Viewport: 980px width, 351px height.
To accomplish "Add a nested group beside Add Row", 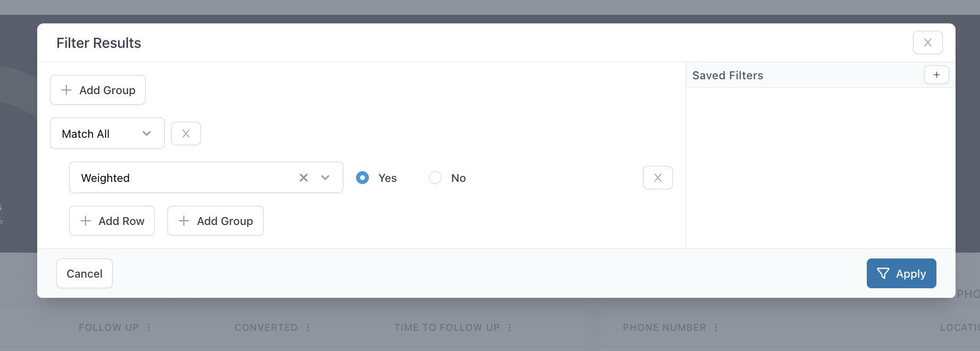I will [x=215, y=221].
